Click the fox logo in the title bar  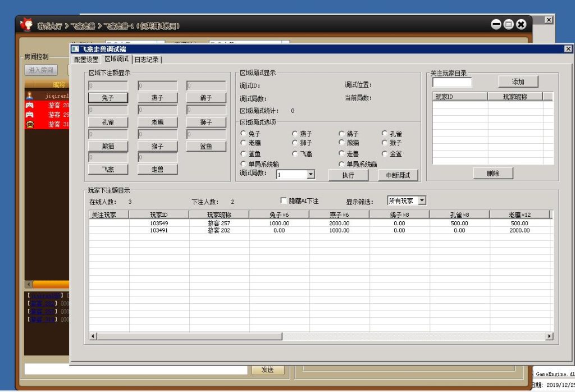pyautogui.click(x=26, y=25)
